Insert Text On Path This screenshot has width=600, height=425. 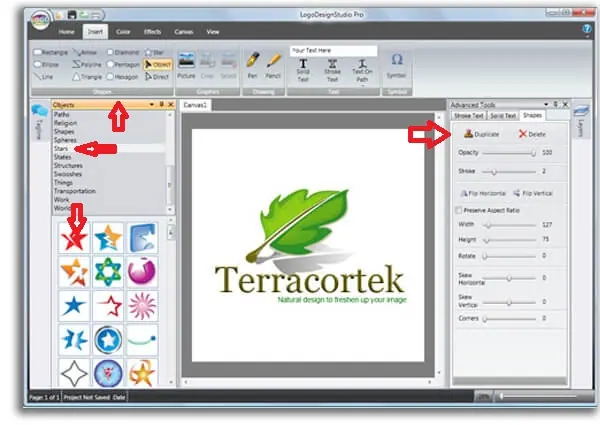click(362, 71)
